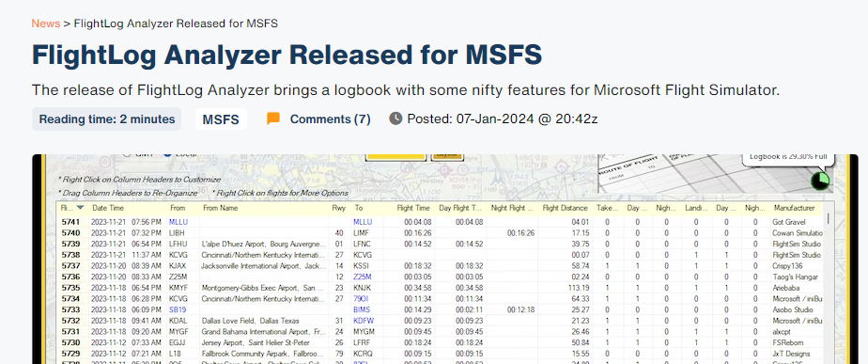Click the Right Click on flights for More Options hint
Image resolution: width=868 pixels, height=364 pixels.
coord(281,193)
